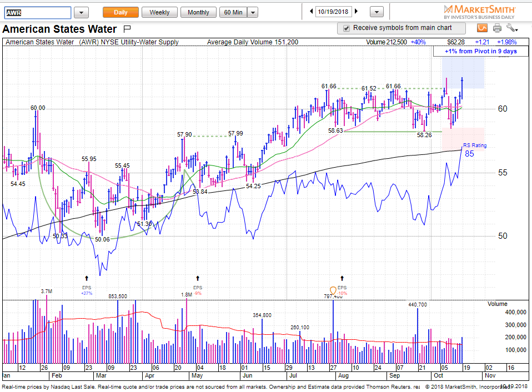Click the EPS +27% marker
Screen dimensions: 532x392
click(87, 290)
